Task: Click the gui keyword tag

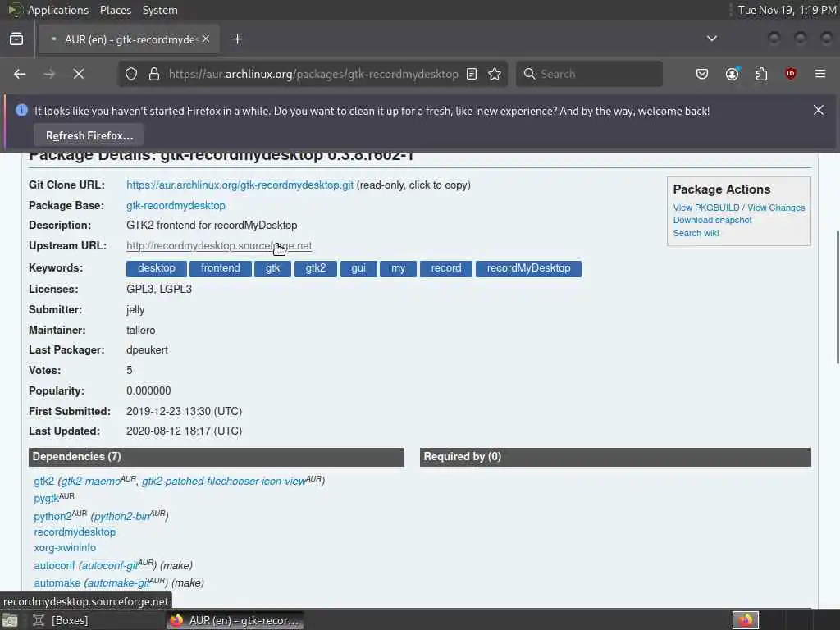Action: point(358,268)
